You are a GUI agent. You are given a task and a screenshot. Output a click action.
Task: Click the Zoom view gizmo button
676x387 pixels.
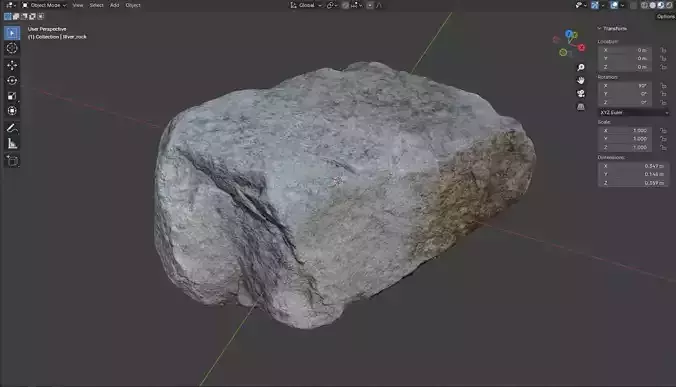pyautogui.click(x=581, y=67)
